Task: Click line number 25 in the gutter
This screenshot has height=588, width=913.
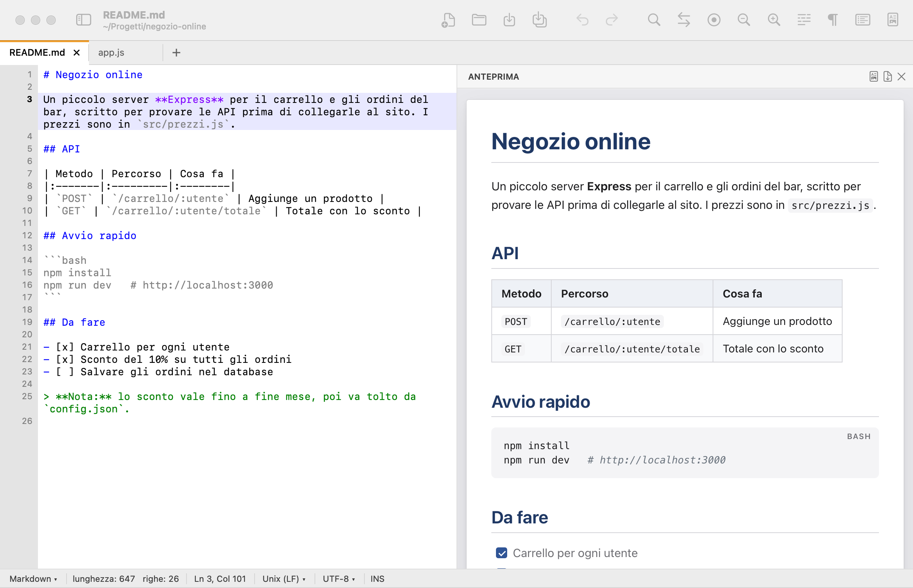Action: point(27,396)
